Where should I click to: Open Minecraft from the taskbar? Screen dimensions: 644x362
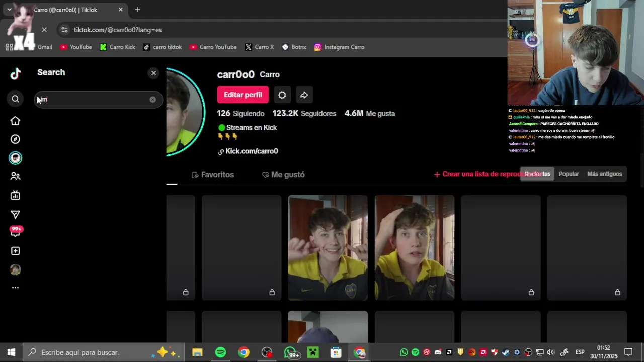coord(313,352)
